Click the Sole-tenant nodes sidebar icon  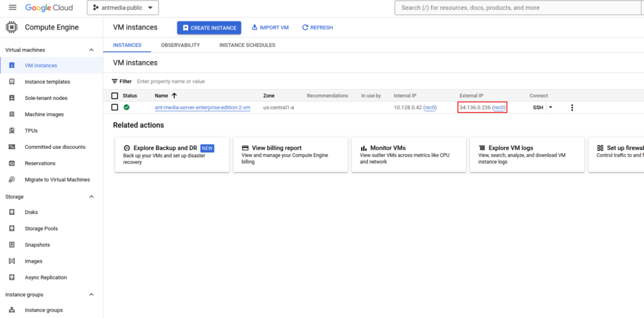[x=11, y=98]
